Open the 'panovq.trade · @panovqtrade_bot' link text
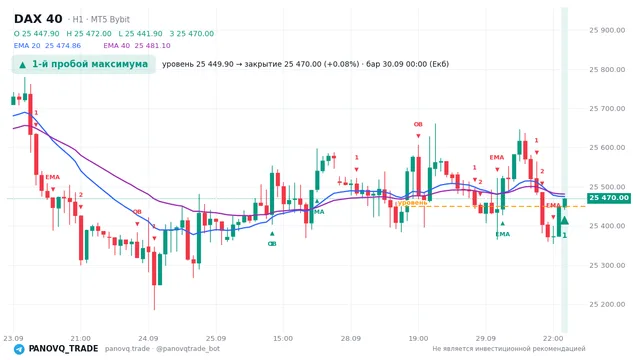 tap(162, 349)
